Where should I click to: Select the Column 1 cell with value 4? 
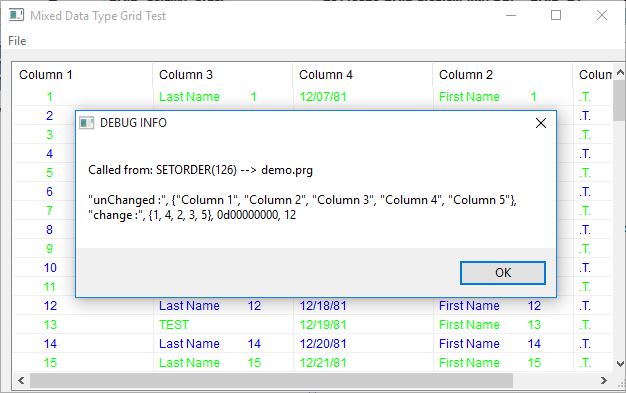point(50,154)
